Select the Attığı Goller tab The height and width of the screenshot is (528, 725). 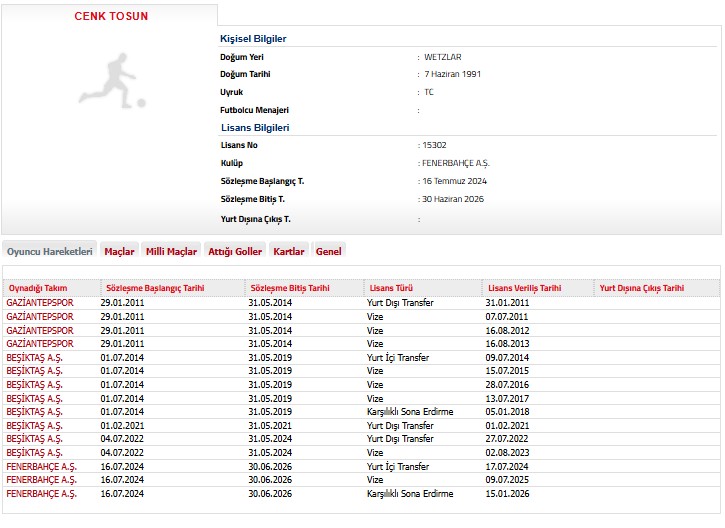(x=235, y=251)
